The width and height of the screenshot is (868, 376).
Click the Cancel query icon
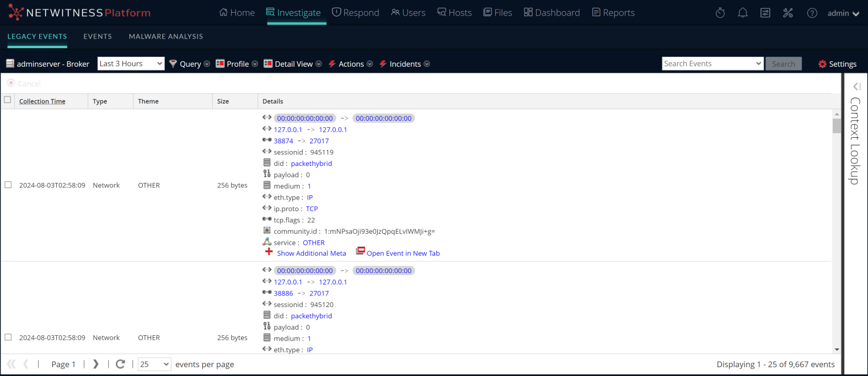click(11, 83)
